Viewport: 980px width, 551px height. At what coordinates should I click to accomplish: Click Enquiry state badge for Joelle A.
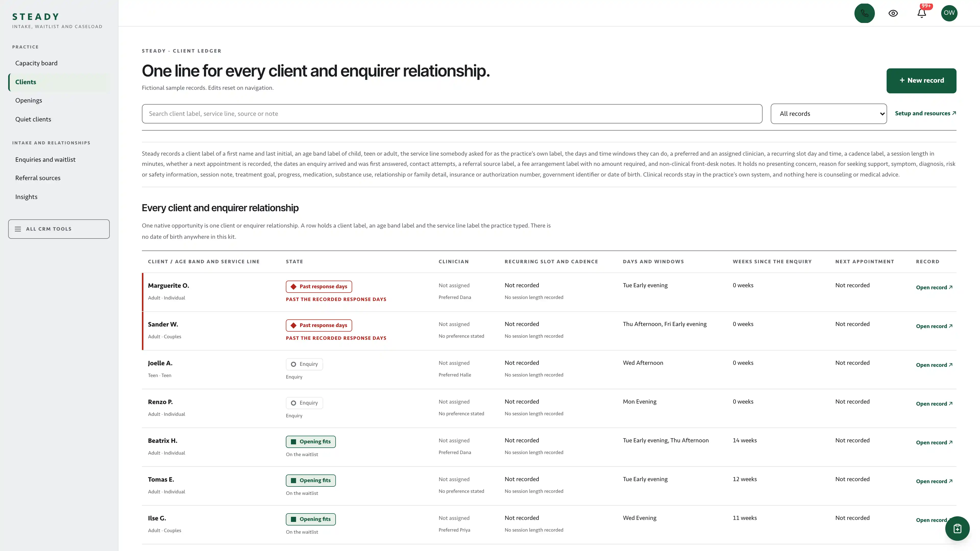(x=304, y=364)
